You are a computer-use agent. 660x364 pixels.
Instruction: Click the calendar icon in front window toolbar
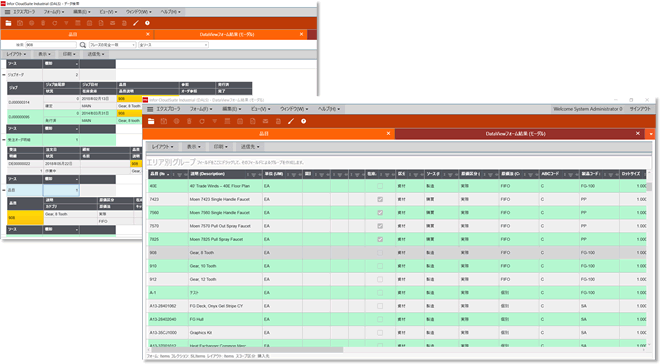[x=240, y=121]
